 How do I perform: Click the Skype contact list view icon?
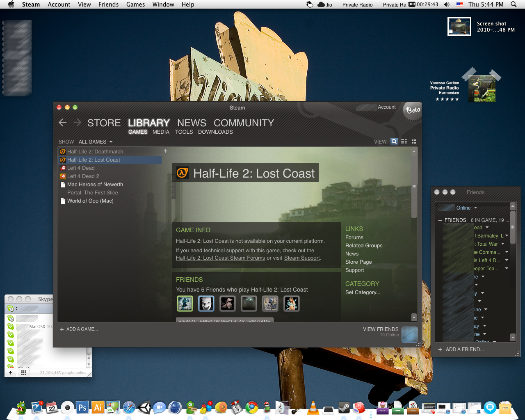pyautogui.click(x=23, y=373)
